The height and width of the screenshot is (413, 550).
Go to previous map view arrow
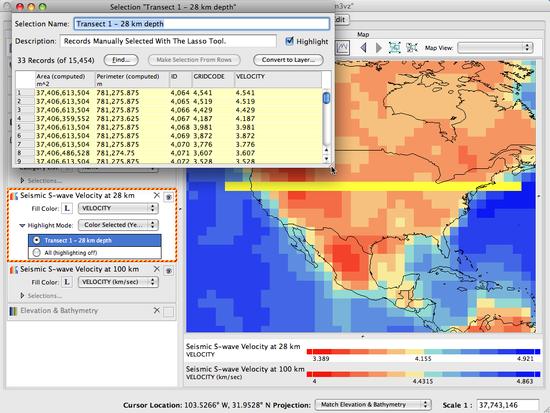pos(363,48)
